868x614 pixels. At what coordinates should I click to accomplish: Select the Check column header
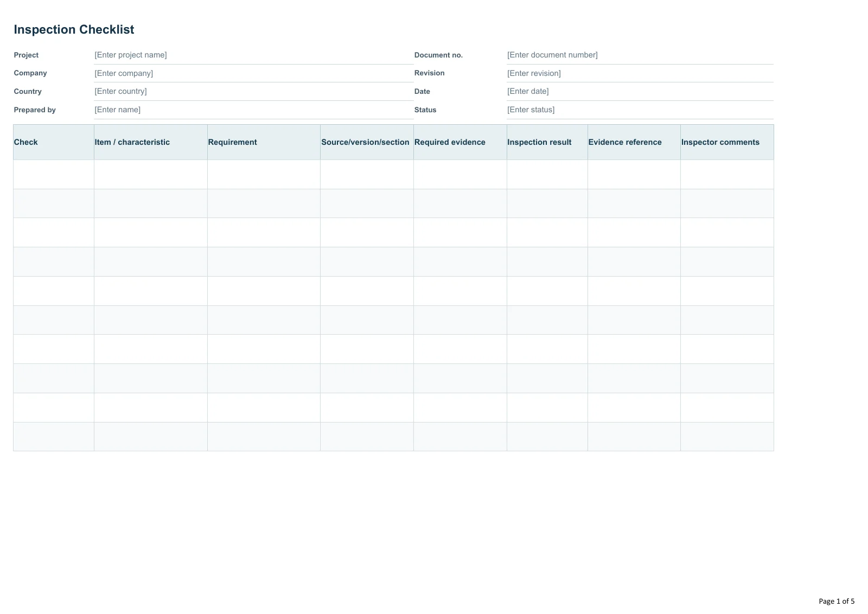54,142
